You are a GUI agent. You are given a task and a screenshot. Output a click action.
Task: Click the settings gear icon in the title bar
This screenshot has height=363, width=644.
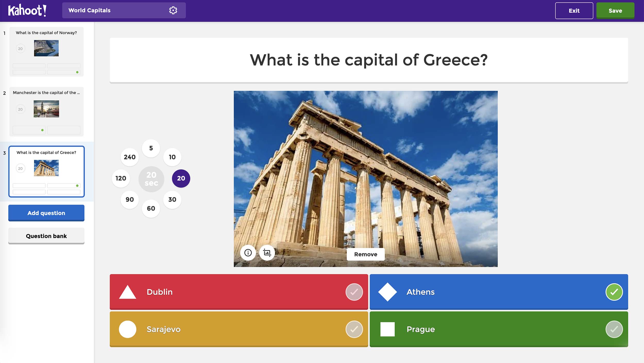coord(173,10)
